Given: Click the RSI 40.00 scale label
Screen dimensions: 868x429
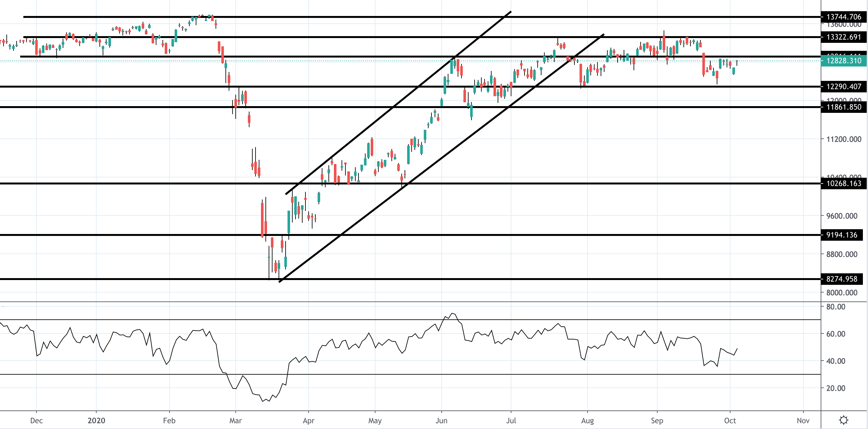Looking at the screenshot, I should pos(835,361).
